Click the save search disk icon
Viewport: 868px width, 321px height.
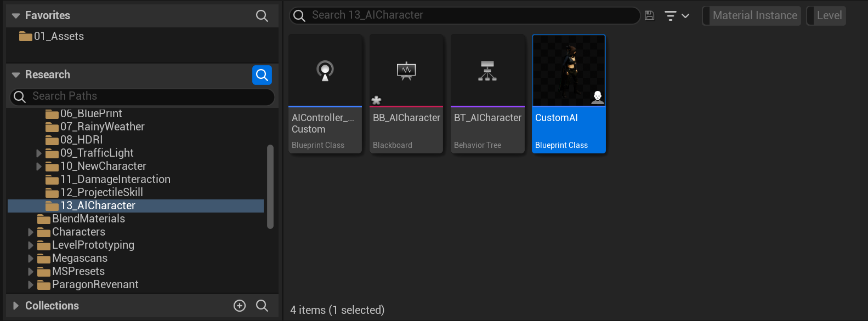[x=650, y=15]
